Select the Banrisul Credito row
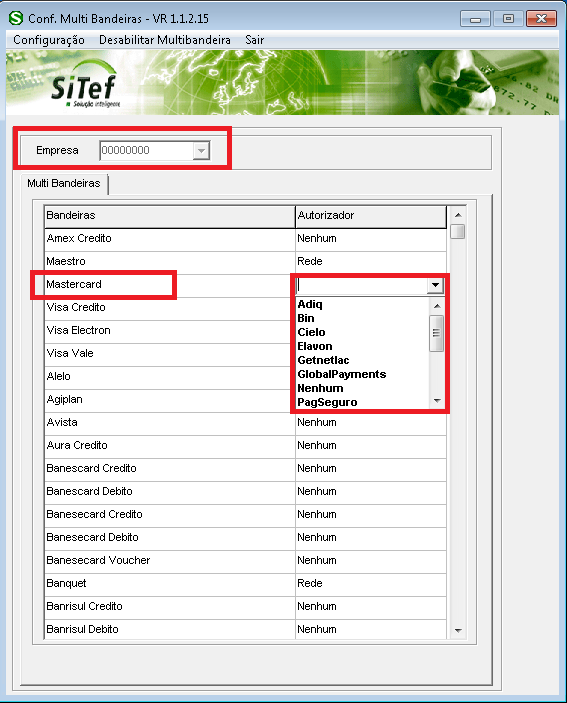This screenshot has height=703, width=567. click(x=169, y=607)
